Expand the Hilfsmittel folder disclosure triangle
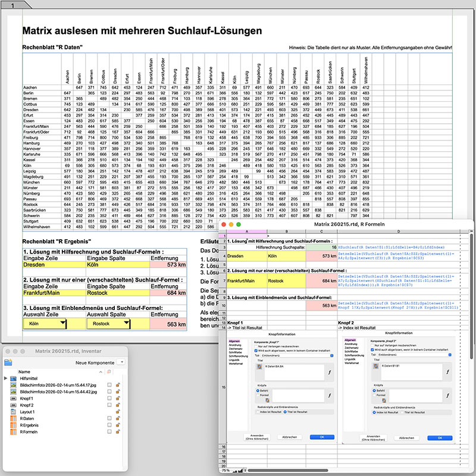This screenshot has width=476, height=476. (5, 378)
